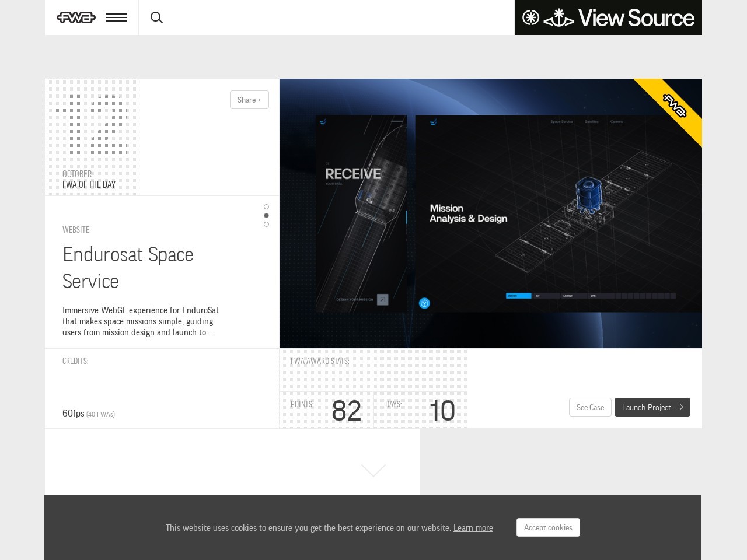The height and width of the screenshot is (560, 747).
Task: Select the third slide dot
Action: [x=266, y=224]
